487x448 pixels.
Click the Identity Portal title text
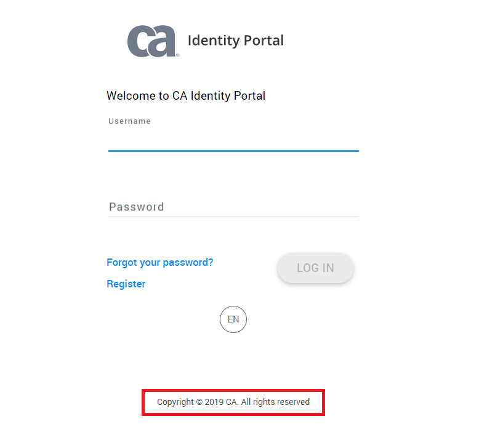point(236,41)
